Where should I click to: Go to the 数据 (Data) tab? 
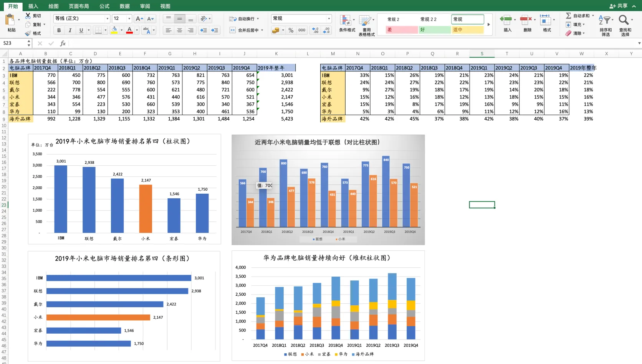124,6
